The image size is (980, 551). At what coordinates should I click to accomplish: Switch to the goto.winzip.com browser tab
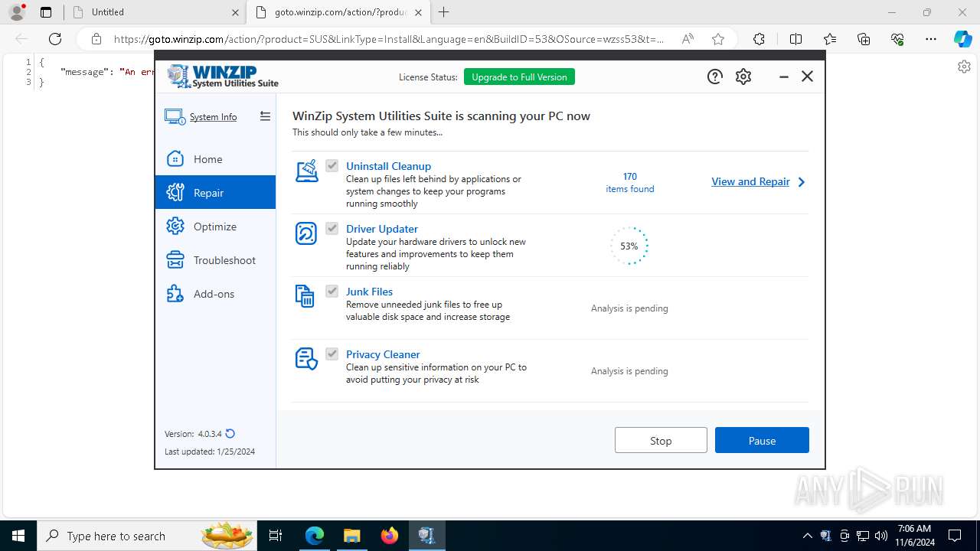338,12
